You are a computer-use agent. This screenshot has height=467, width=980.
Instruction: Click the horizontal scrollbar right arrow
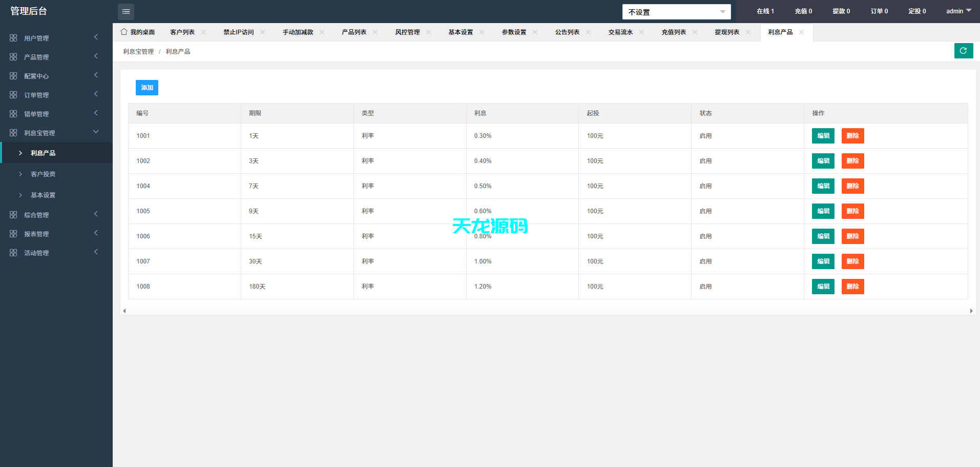click(x=971, y=311)
